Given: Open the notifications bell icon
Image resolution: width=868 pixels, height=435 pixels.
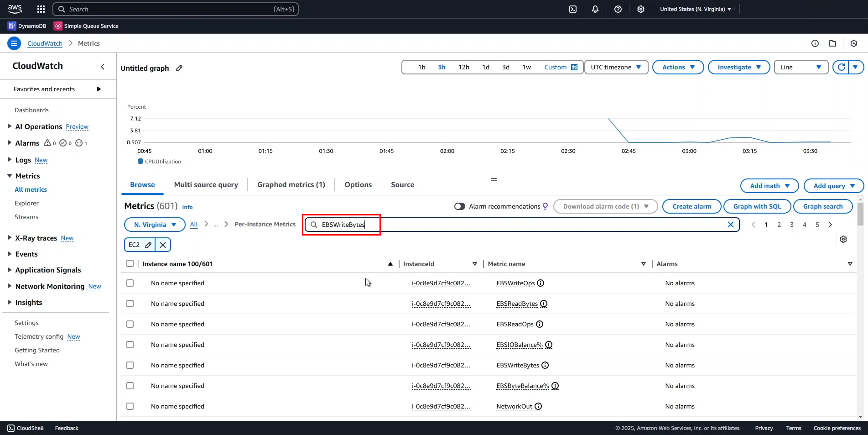Looking at the screenshot, I should coord(595,9).
